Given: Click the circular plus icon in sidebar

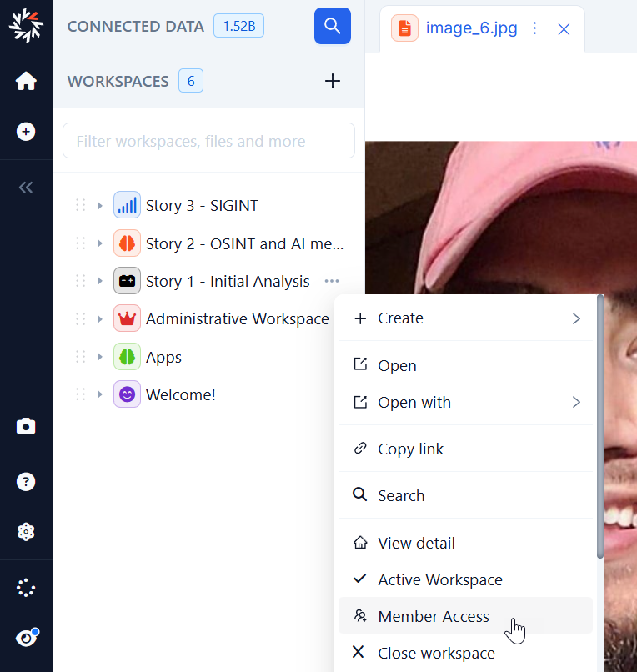Looking at the screenshot, I should pyautogui.click(x=26, y=132).
